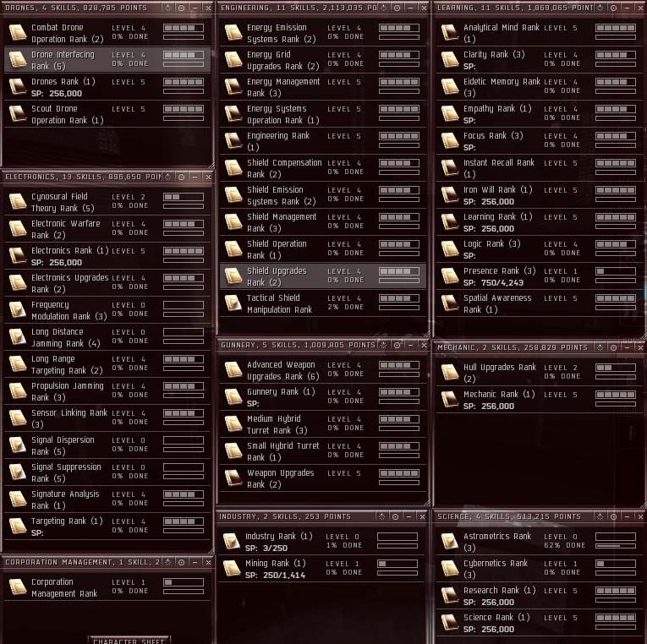Collapse the Drones window with minimize dash
This screenshot has width=647, height=644.
click(195, 8)
